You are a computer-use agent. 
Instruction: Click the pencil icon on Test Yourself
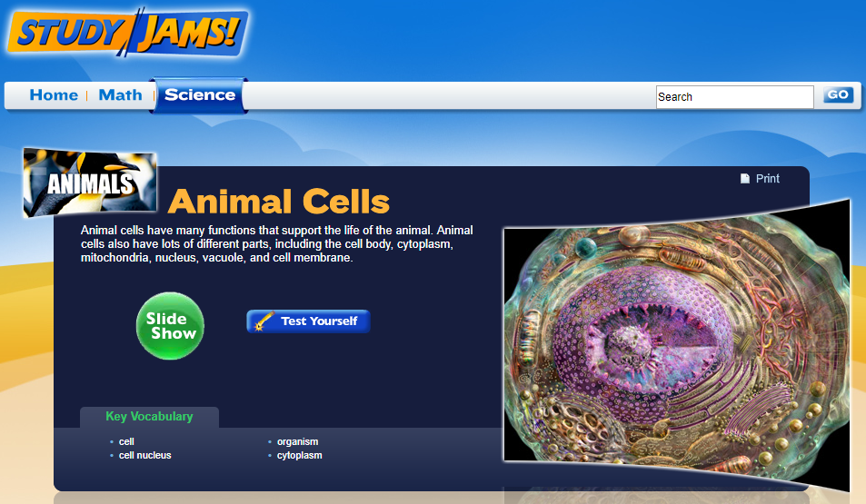(264, 321)
